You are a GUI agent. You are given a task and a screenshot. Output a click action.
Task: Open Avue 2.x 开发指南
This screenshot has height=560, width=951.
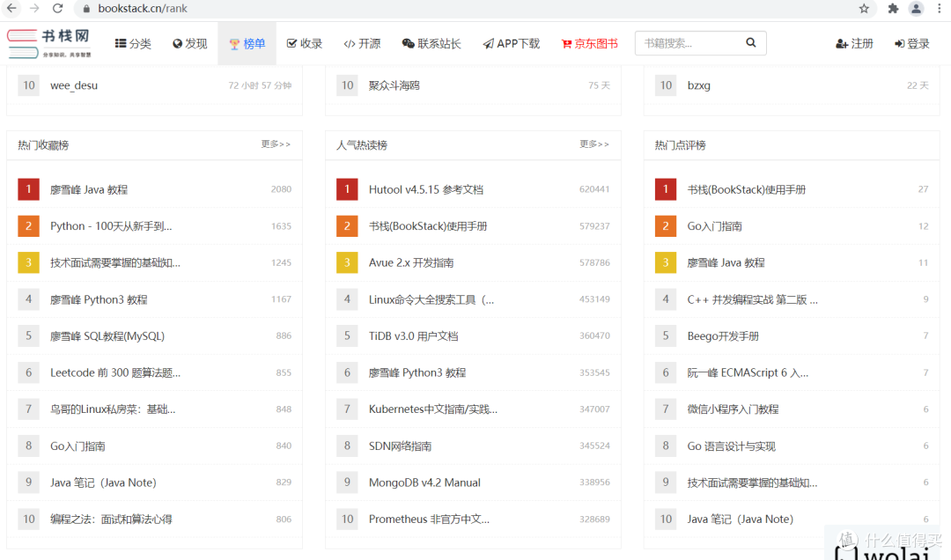(411, 262)
